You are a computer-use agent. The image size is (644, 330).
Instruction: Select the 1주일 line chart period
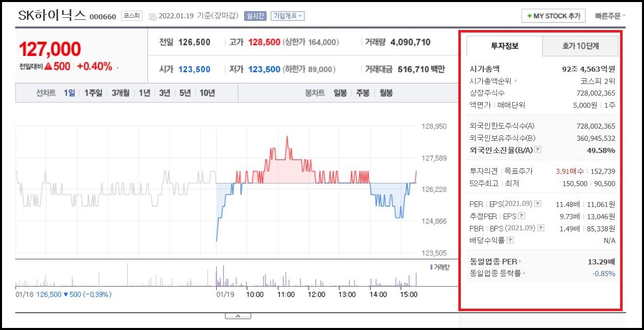(93, 93)
